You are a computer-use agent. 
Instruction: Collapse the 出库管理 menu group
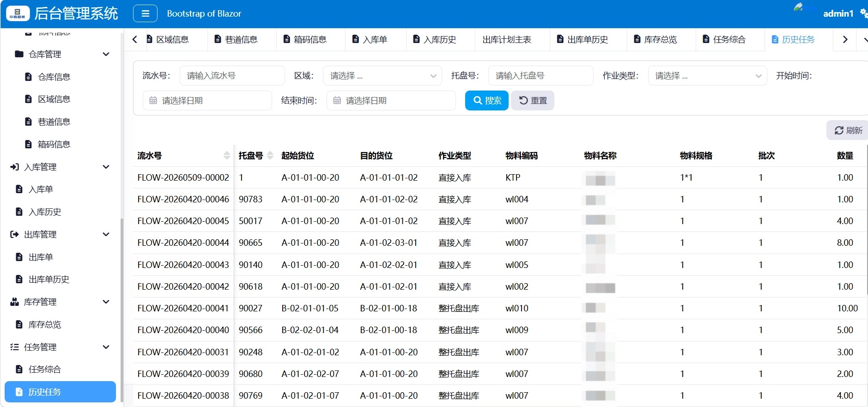click(106, 234)
